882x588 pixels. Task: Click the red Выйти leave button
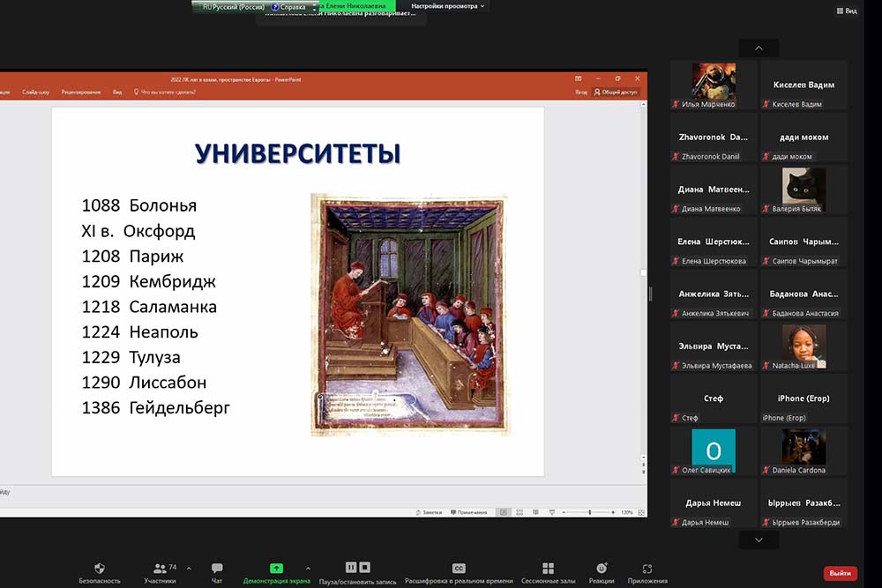(x=840, y=573)
